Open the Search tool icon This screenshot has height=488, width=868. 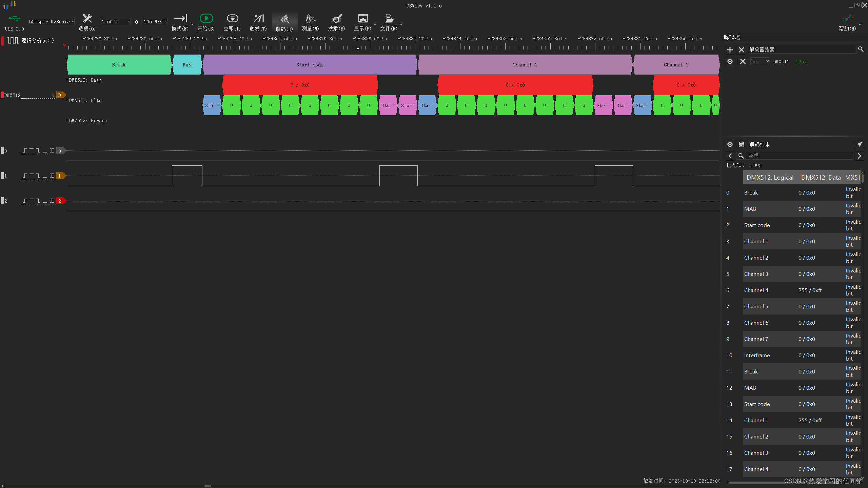click(336, 19)
